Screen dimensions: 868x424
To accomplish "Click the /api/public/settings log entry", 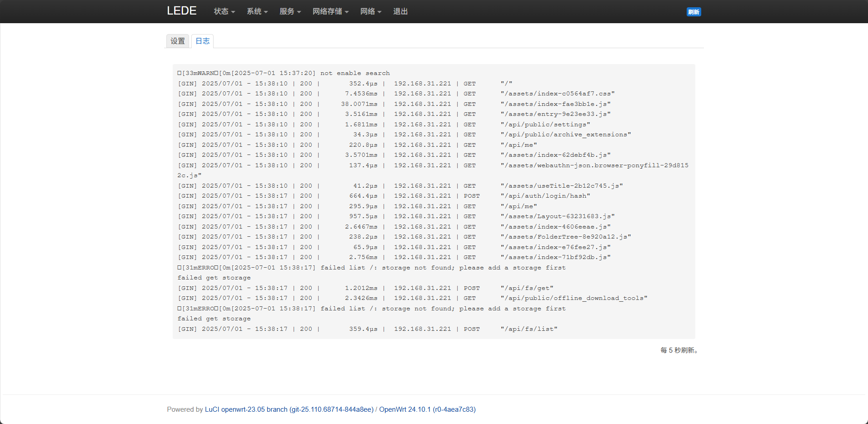I will (x=384, y=125).
